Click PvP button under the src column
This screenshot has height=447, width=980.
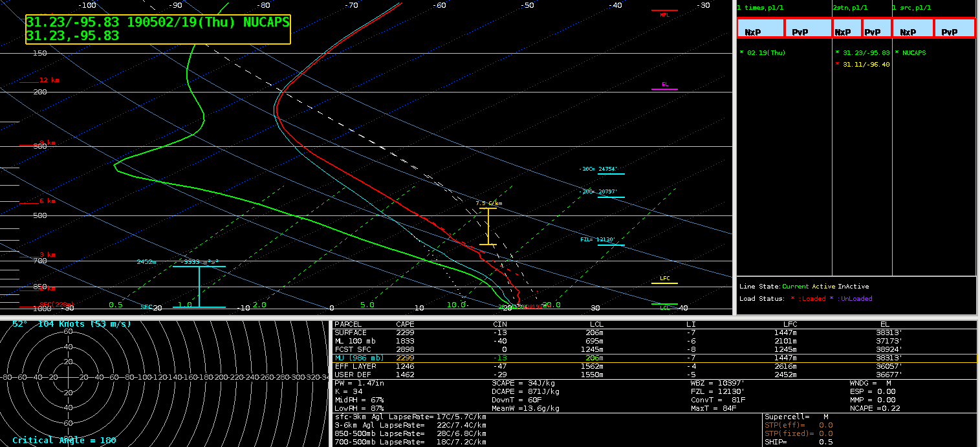(x=955, y=28)
